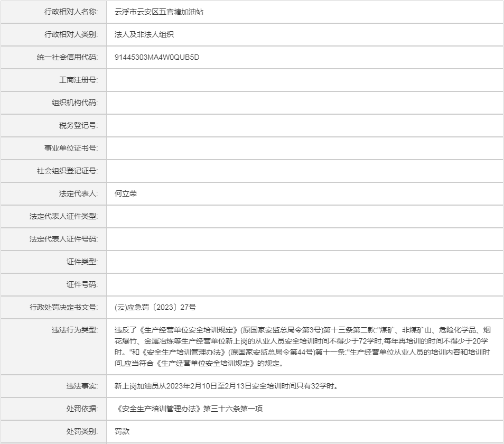Viewport: 504px width, 444px height.
Task: Select the label 违法事实
Action: (82, 386)
